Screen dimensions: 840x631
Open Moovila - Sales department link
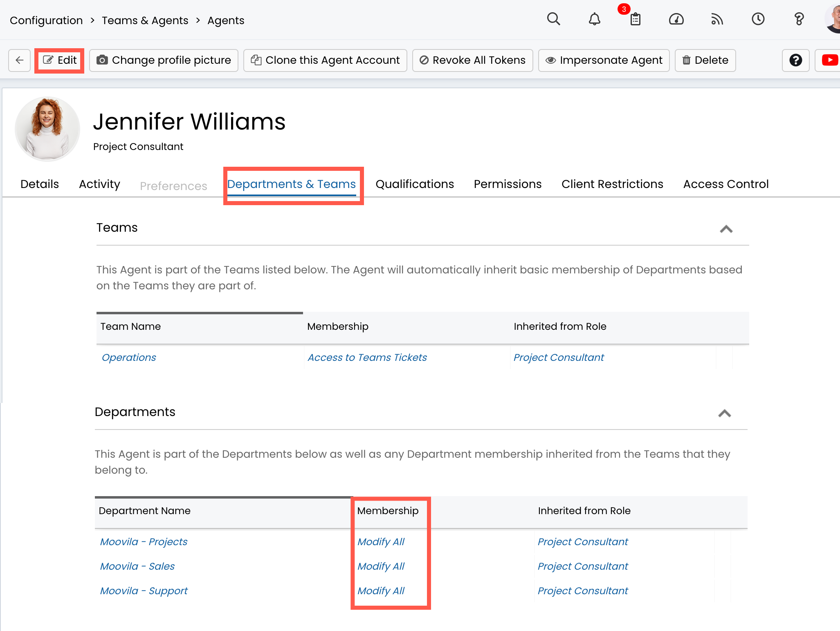(x=137, y=566)
